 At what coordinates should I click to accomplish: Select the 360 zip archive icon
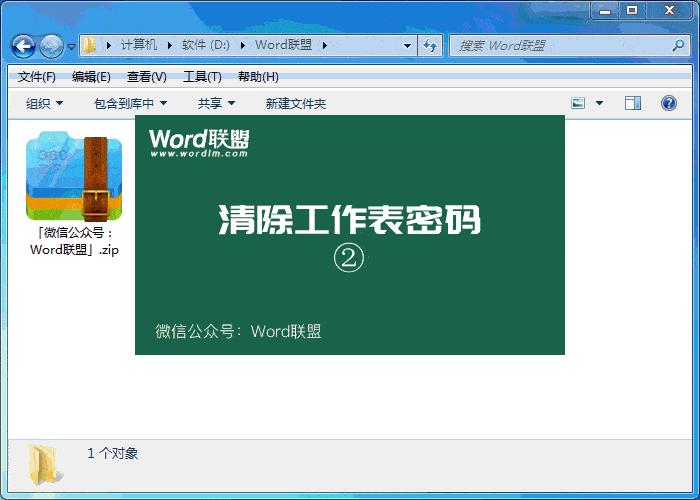74,176
